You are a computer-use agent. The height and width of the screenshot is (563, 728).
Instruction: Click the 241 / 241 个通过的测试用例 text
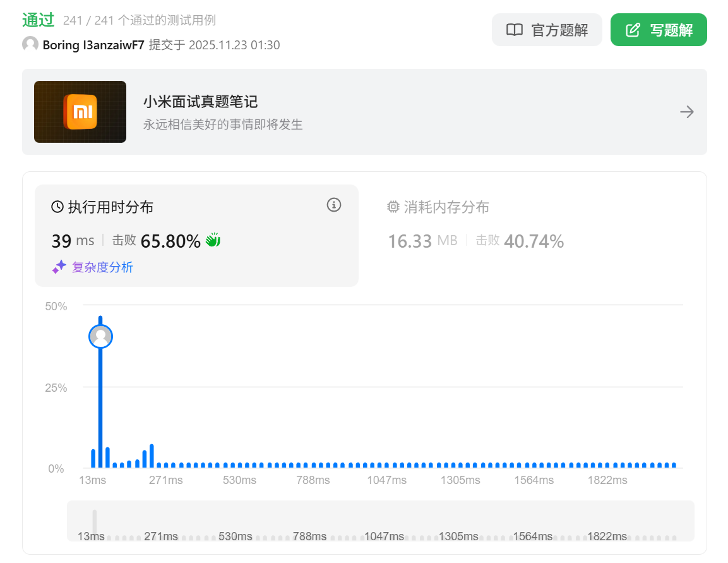coord(140,20)
